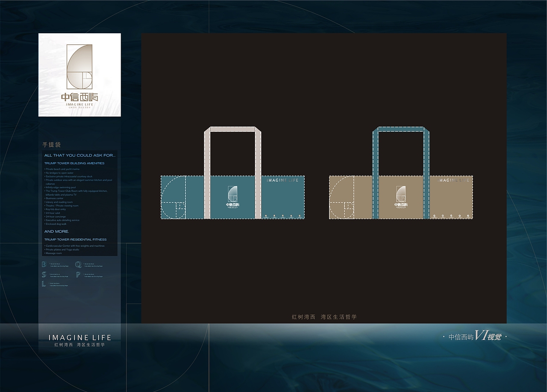Select the beige handle top of the teal bag
This screenshot has width=547, height=392.
pos(233,129)
